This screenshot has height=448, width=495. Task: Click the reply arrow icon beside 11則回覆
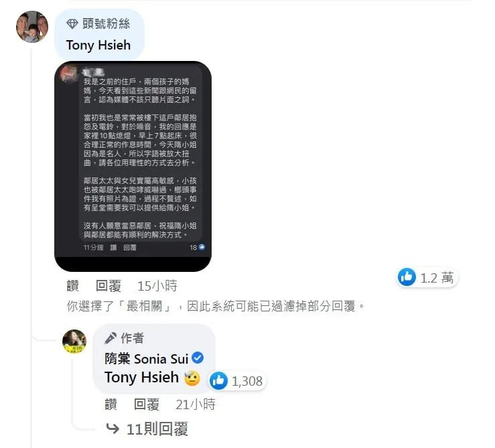pos(113,429)
